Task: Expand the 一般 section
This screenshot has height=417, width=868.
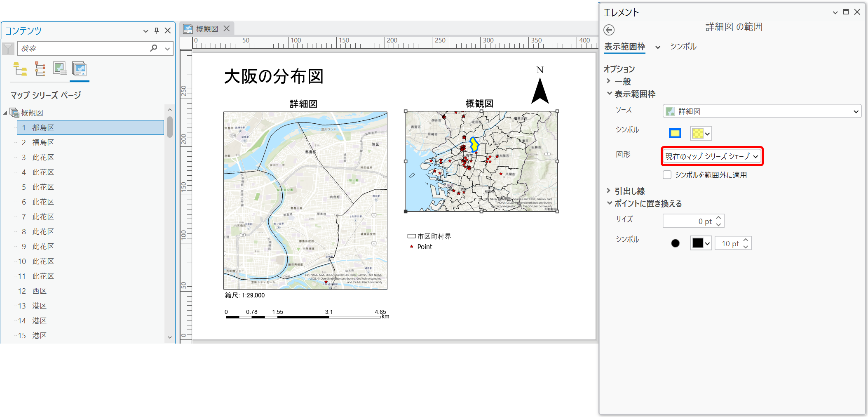Action: [x=609, y=81]
